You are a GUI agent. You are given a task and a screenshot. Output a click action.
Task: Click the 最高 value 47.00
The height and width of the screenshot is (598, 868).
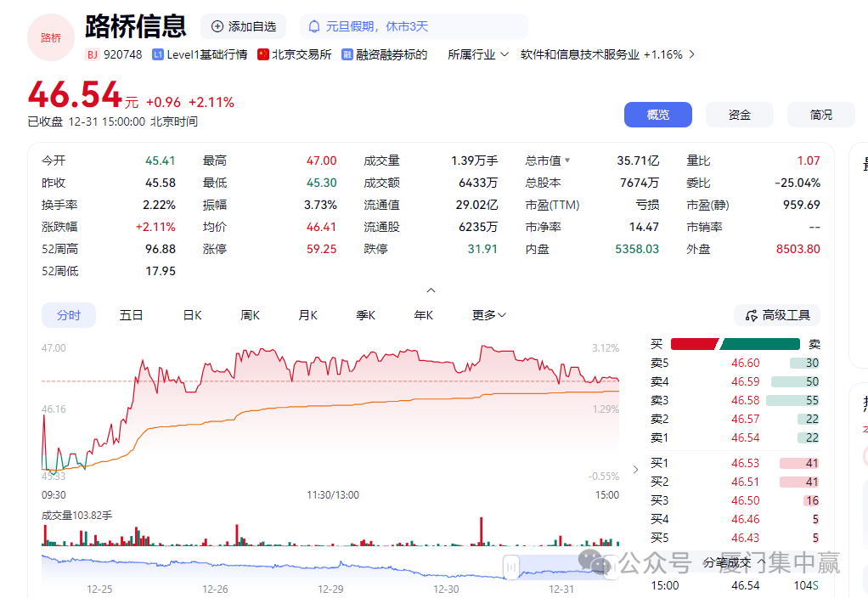(x=322, y=161)
